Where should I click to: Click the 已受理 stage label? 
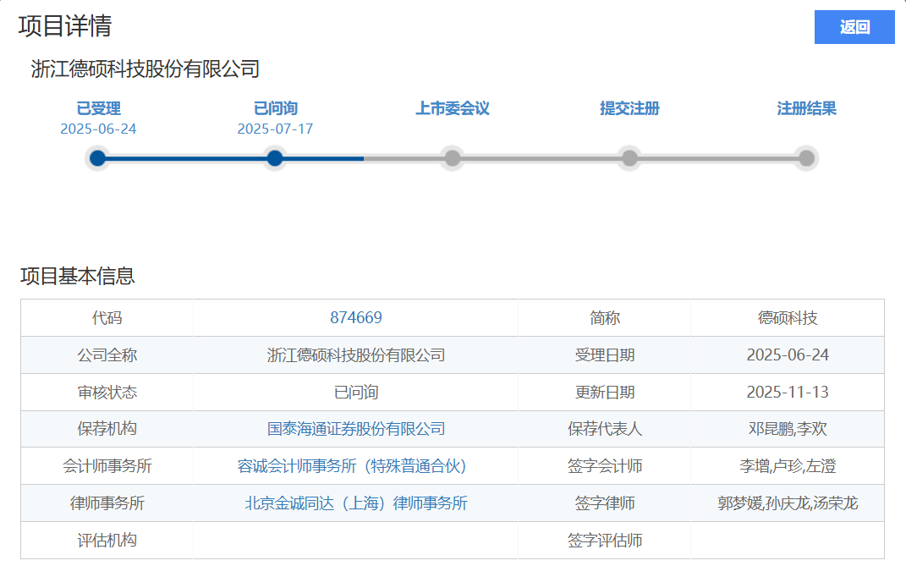pos(98,108)
